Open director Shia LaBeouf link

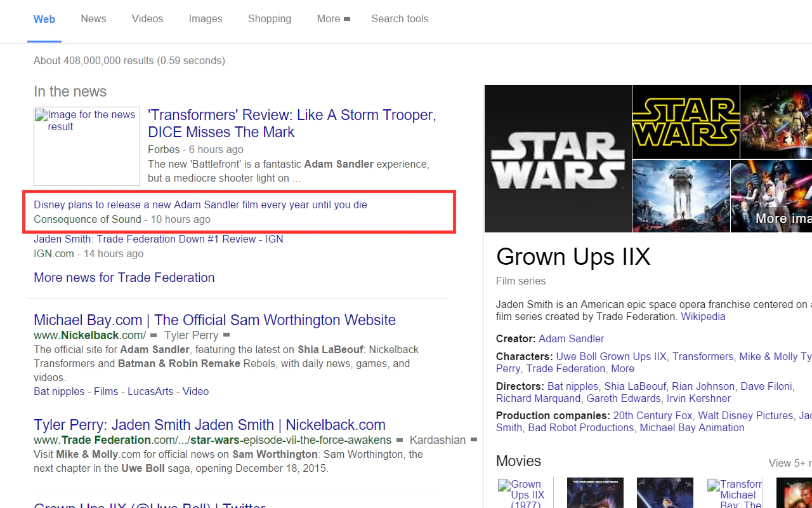635,386
